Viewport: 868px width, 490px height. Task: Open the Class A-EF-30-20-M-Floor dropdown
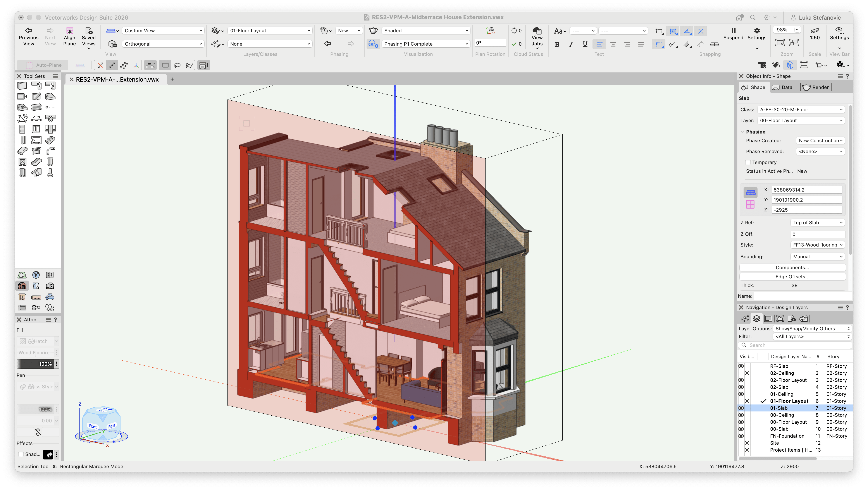[x=801, y=110]
